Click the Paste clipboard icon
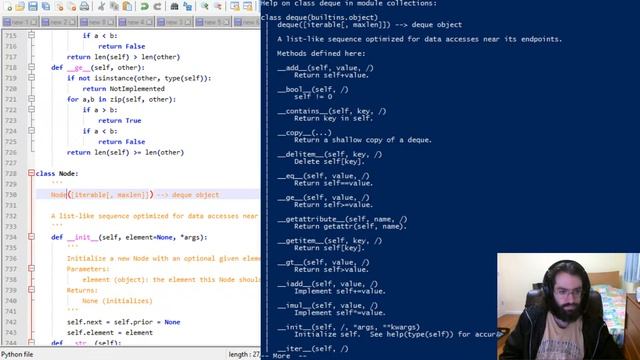The image size is (640, 360). coord(127,6)
